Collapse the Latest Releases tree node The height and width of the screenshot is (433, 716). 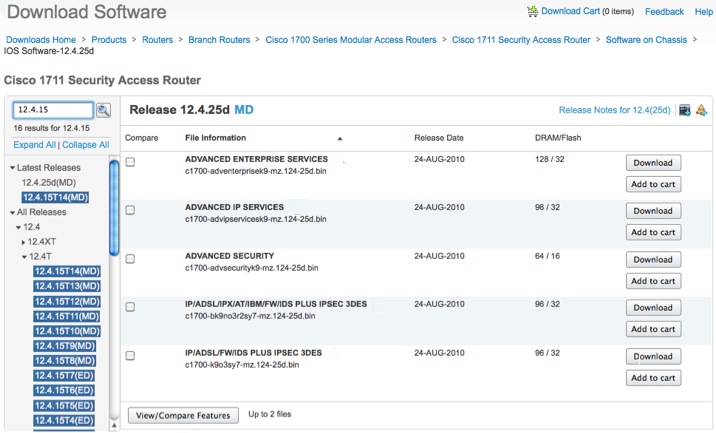click(12, 168)
